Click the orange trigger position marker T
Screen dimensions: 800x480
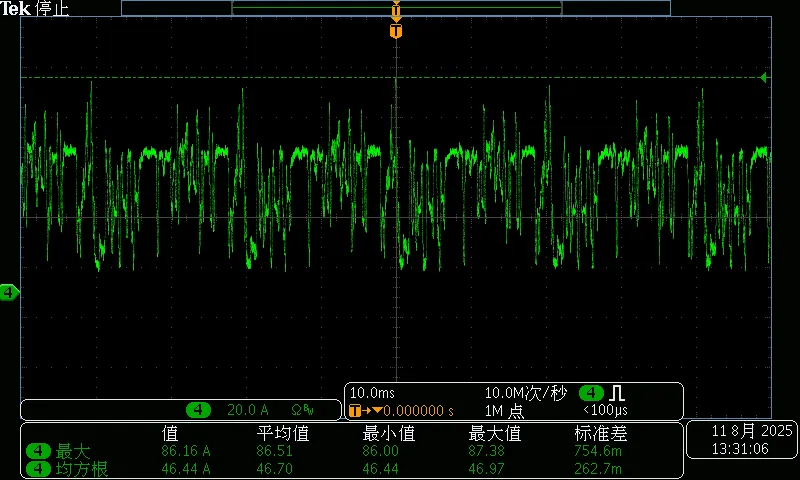[396, 31]
